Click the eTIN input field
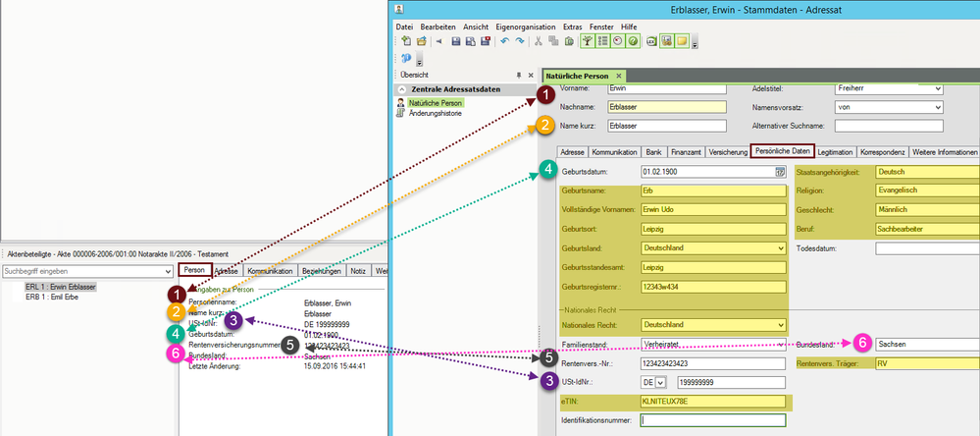This screenshot has height=436, width=980. click(713, 402)
